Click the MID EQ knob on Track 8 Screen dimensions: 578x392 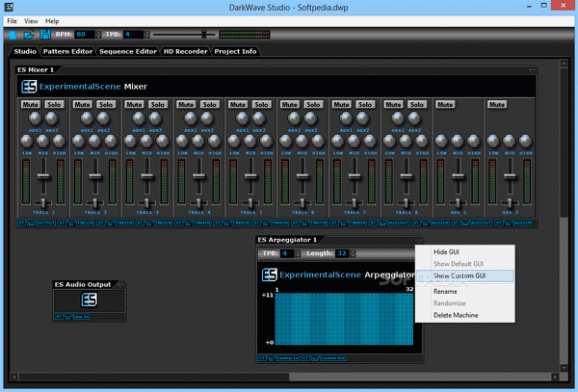click(406, 141)
